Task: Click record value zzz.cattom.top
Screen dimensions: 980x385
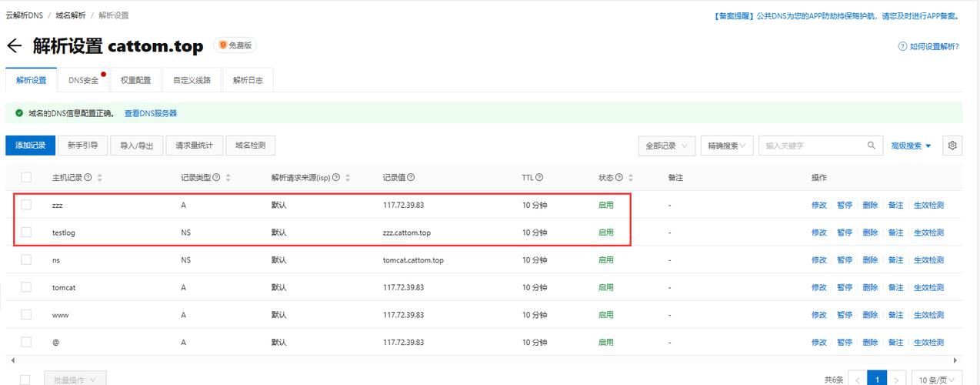Action: point(407,233)
